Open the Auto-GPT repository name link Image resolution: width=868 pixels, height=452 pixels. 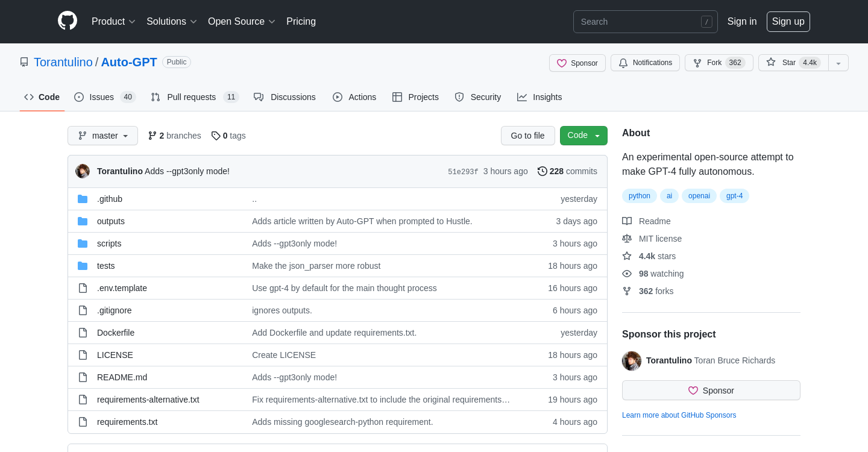129,62
